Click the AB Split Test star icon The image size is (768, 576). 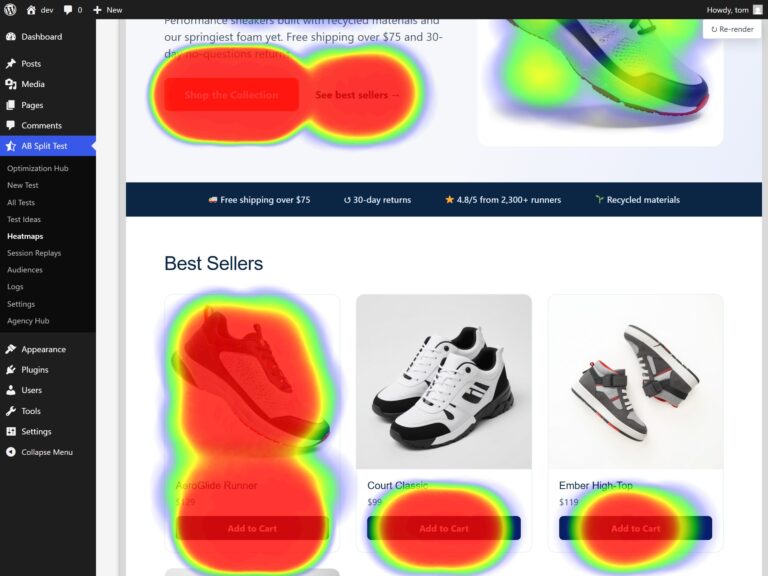click(11, 146)
